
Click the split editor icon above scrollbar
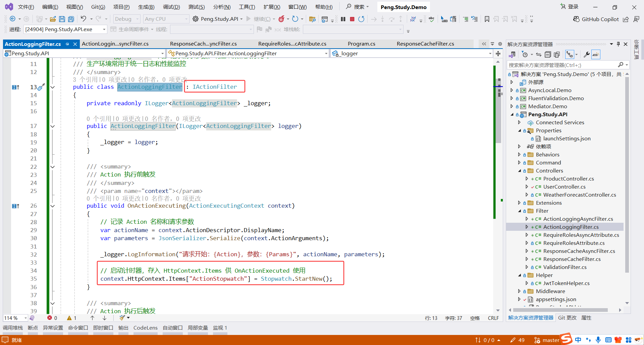498,54
